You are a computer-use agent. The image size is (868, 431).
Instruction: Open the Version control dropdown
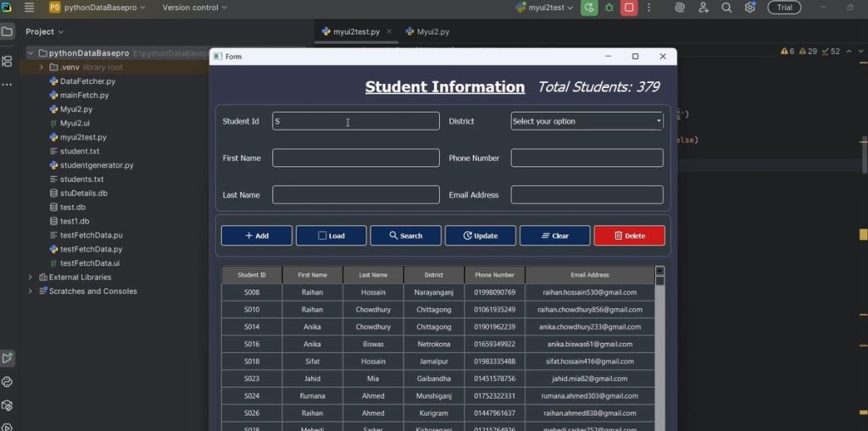point(195,8)
